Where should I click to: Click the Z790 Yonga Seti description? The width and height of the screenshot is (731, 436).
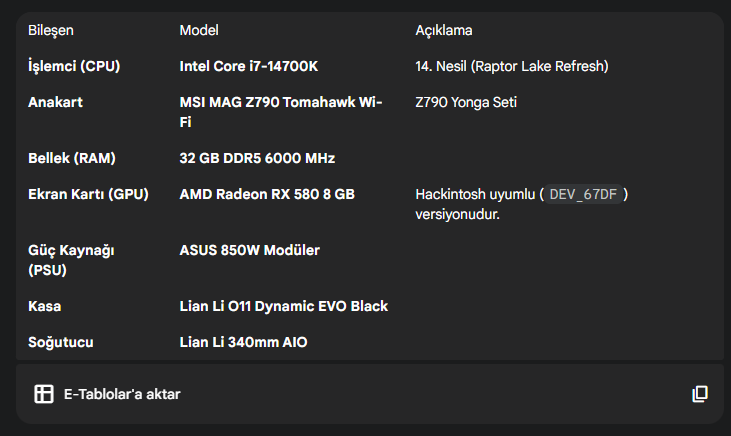(466, 102)
